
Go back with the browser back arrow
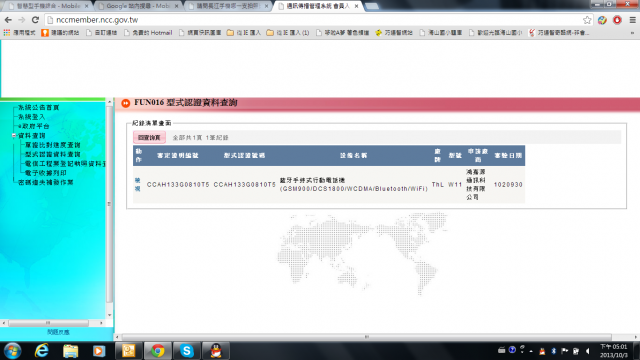[x=8, y=20]
